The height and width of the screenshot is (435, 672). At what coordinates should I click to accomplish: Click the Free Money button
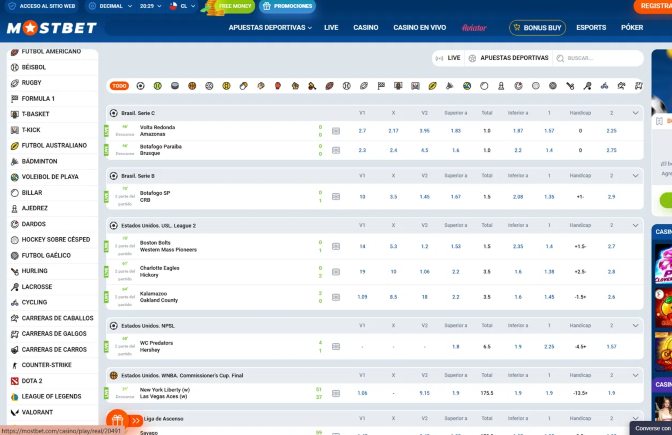click(x=231, y=6)
